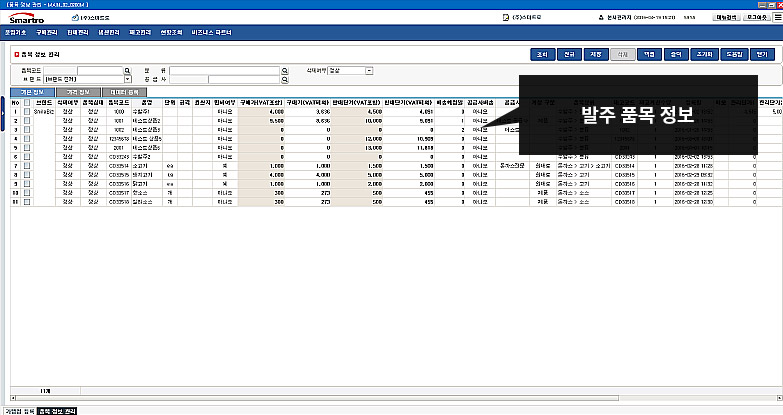The height and width of the screenshot is (415, 783).
Task: Click the 품명 column header
Action: pyautogui.click(x=147, y=102)
